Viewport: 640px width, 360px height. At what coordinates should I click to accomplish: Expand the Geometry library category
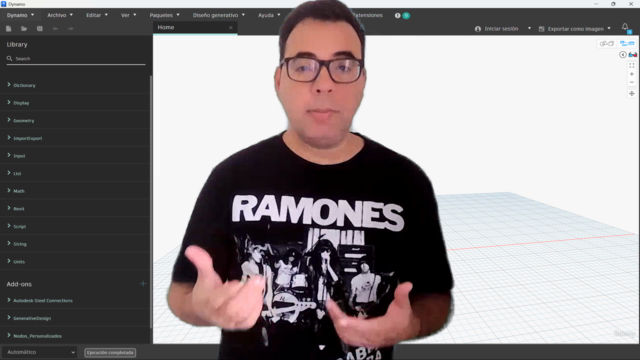coord(76,120)
